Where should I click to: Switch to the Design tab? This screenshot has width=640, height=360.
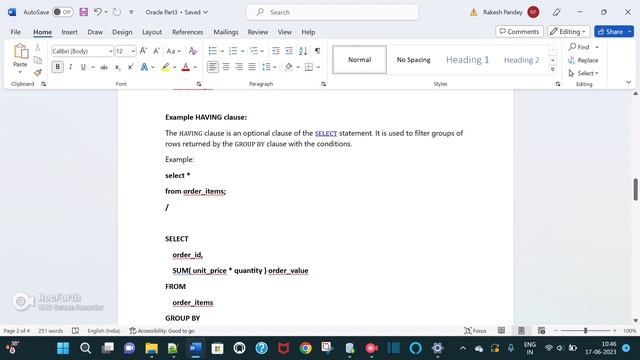[122, 32]
